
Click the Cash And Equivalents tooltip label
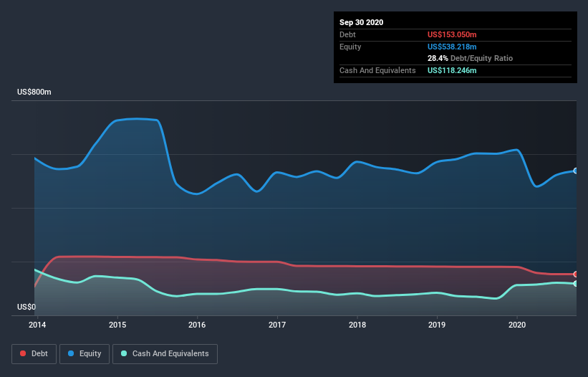(x=377, y=70)
